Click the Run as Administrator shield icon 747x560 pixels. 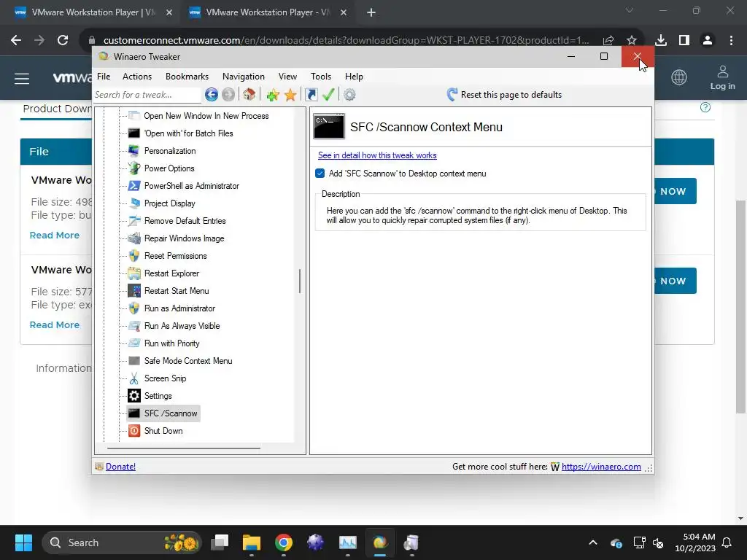point(134,308)
